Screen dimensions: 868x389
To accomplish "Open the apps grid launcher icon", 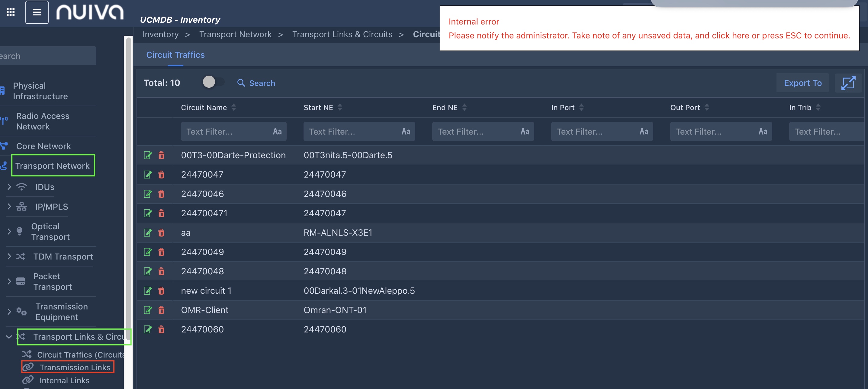I will click(x=11, y=12).
